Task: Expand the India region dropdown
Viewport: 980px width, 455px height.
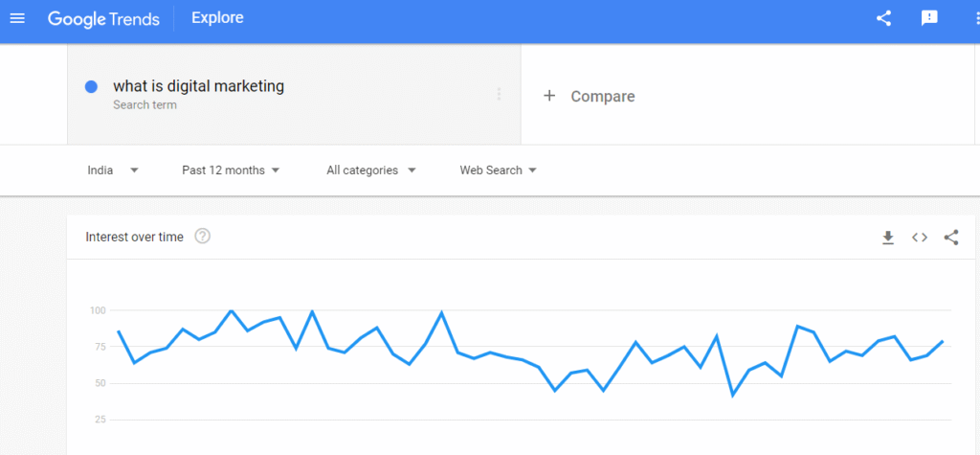Action: click(x=113, y=171)
